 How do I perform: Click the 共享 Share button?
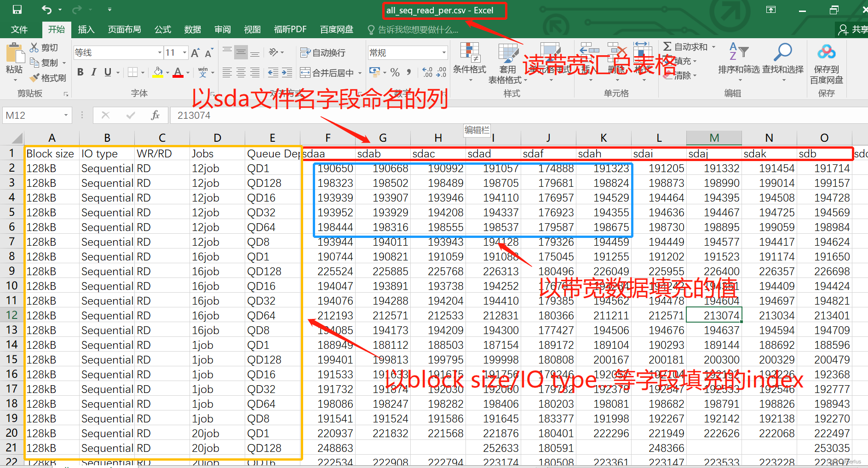pos(852,29)
